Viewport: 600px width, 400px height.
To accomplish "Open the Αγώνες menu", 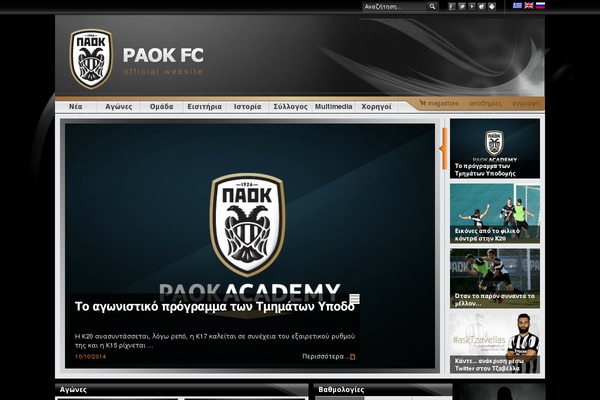I will pyautogui.click(x=119, y=107).
